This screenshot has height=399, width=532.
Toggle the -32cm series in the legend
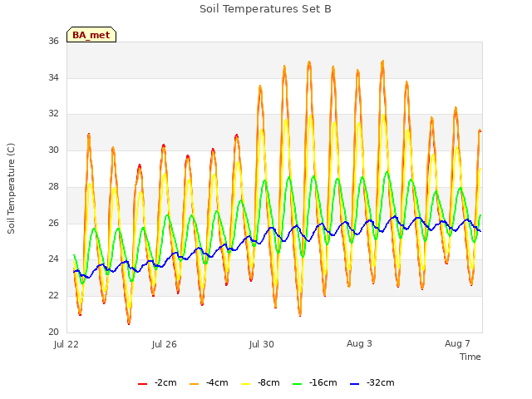(x=372, y=383)
